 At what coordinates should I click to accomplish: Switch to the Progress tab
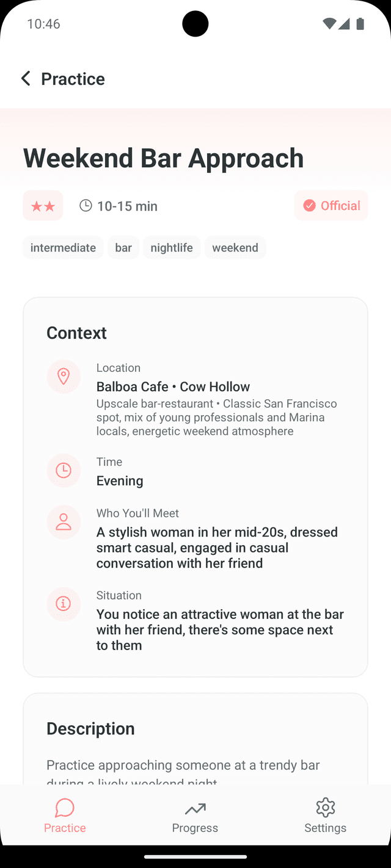click(x=195, y=816)
